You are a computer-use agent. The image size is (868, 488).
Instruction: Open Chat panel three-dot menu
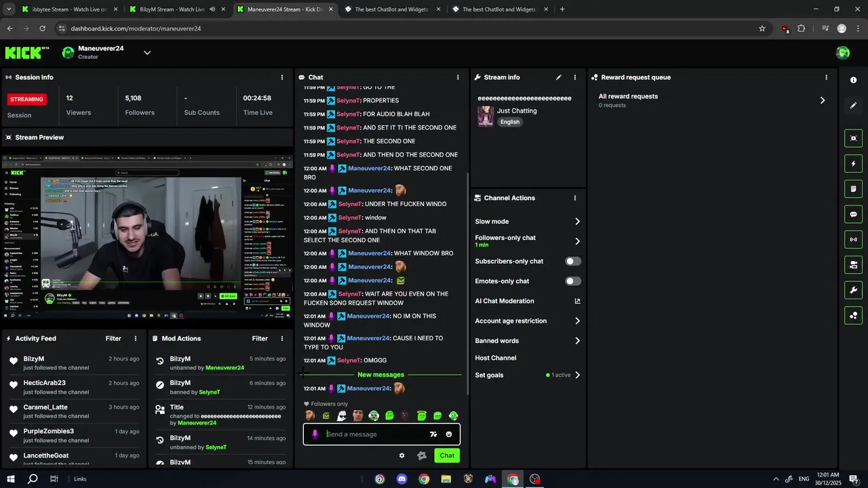458,77
